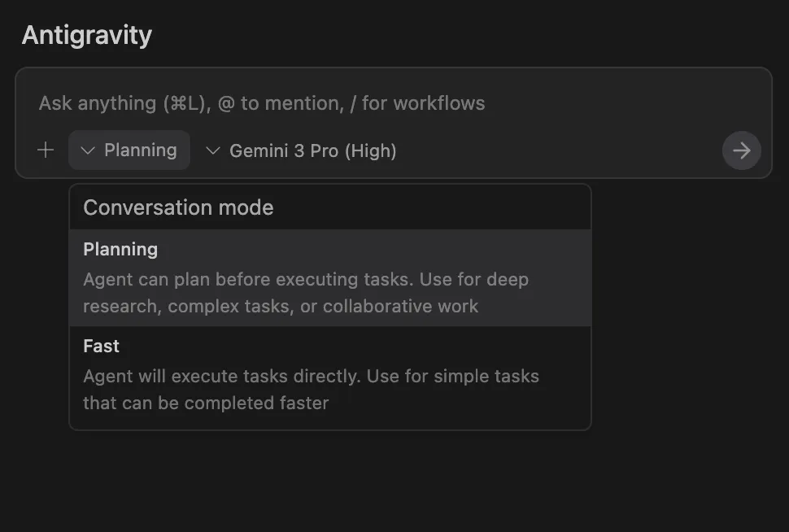Click the chevron beside Gemini 3 Pro
The width and height of the screenshot is (789, 532).
pyautogui.click(x=213, y=150)
